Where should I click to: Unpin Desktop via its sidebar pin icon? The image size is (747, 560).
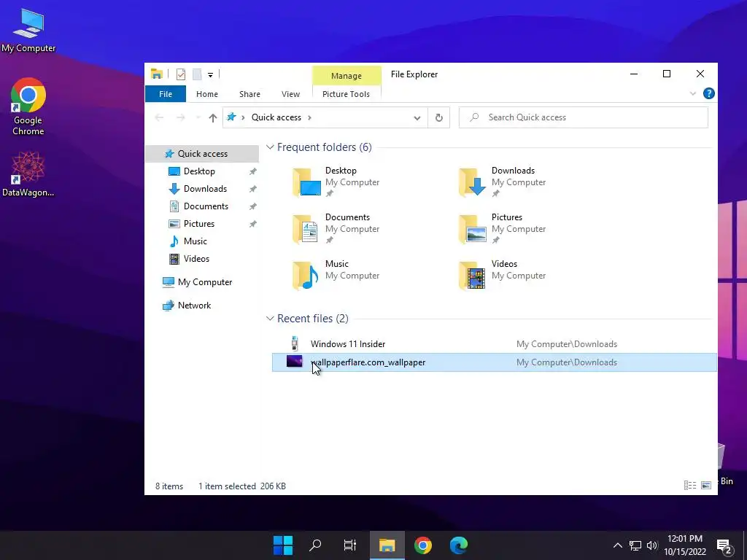coord(253,171)
